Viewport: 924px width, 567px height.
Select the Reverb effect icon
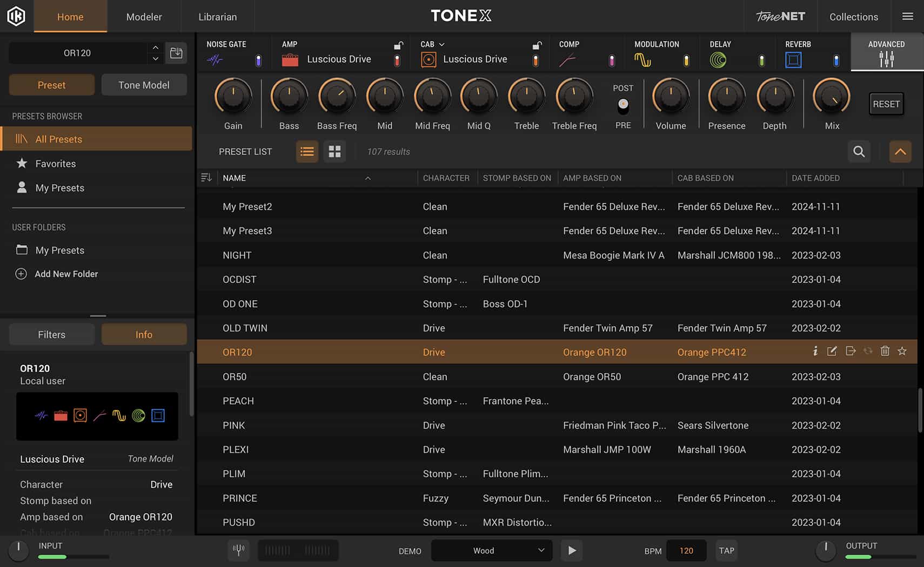pos(793,59)
